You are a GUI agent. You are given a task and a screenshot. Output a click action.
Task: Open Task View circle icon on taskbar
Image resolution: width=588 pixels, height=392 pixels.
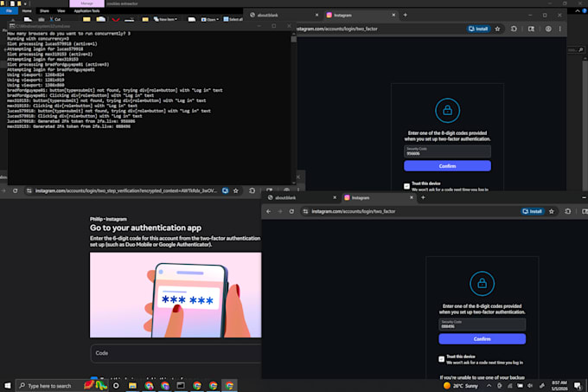click(116, 386)
